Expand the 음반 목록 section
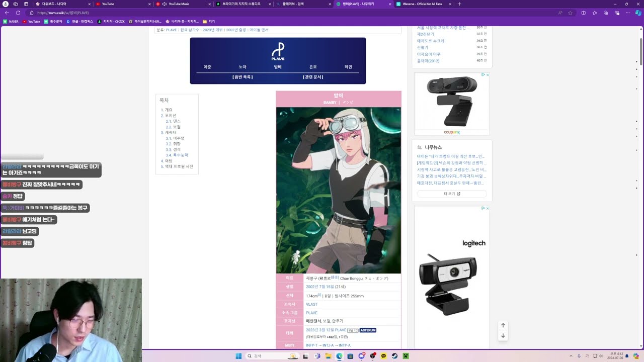 pos(243,77)
